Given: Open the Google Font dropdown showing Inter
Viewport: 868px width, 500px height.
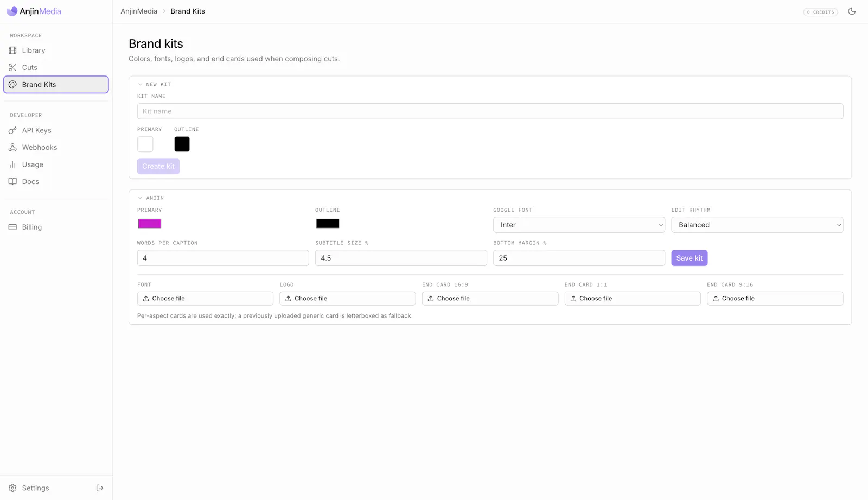Looking at the screenshot, I should 579,225.
